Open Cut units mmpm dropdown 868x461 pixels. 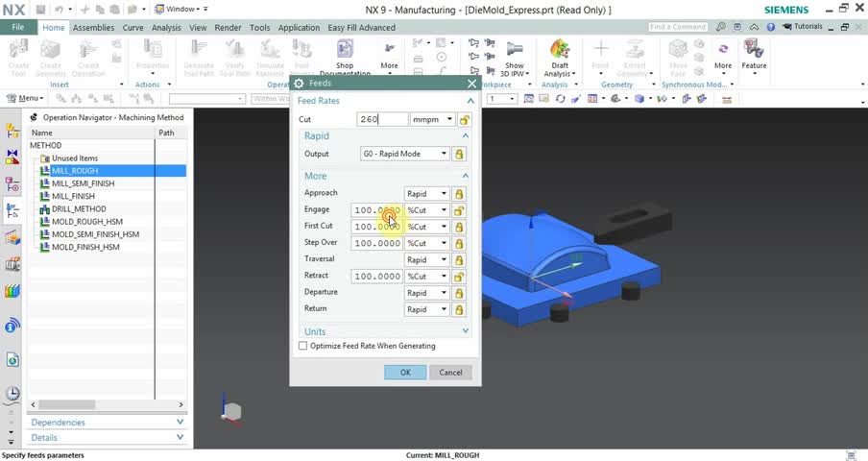(432, 119)
